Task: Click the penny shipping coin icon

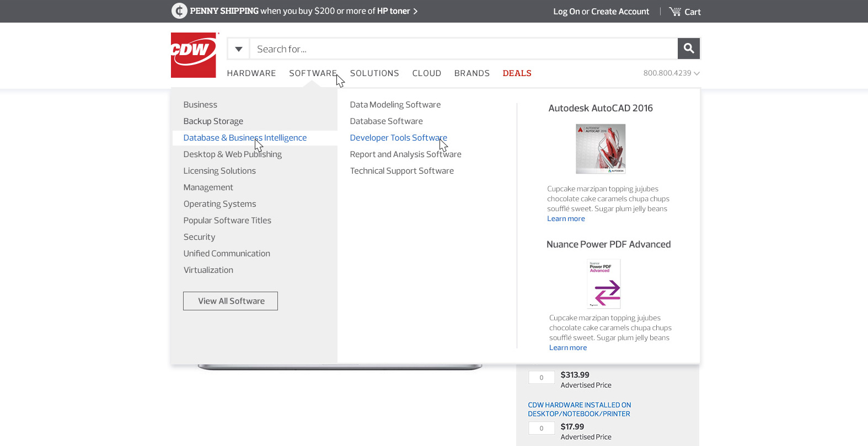Action: click(179, 11)
